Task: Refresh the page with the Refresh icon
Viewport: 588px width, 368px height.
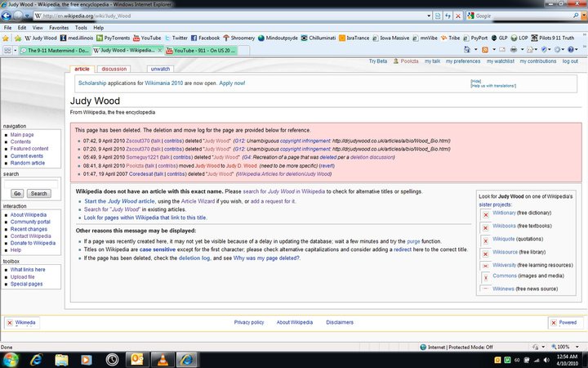Action: pos(448,16)
